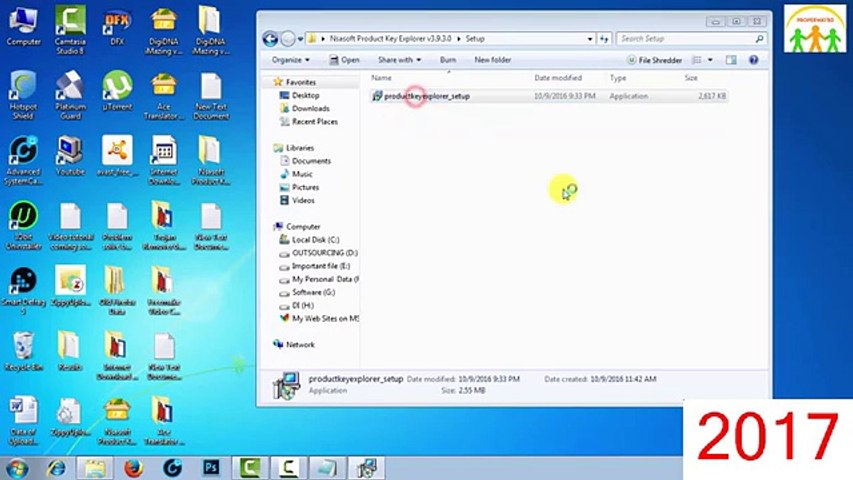Sort by Date modified column header
The image size is (853, 480).
(568, 78)
